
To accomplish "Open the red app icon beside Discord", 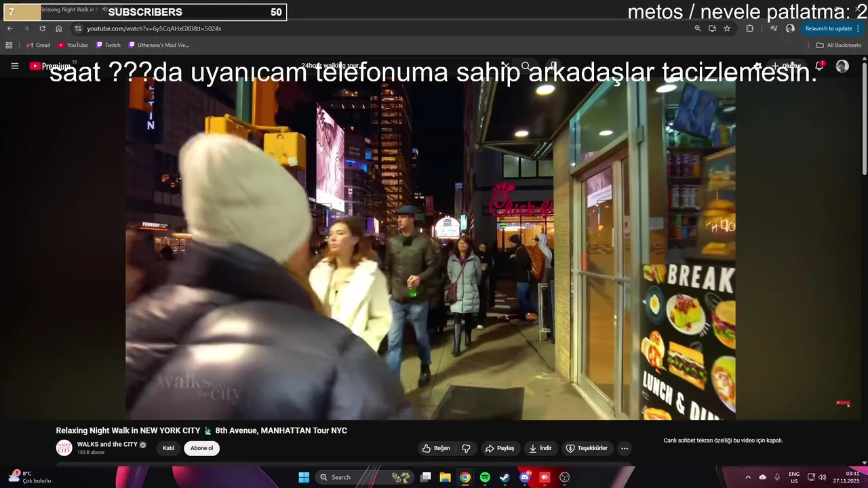I will point(545,477).
